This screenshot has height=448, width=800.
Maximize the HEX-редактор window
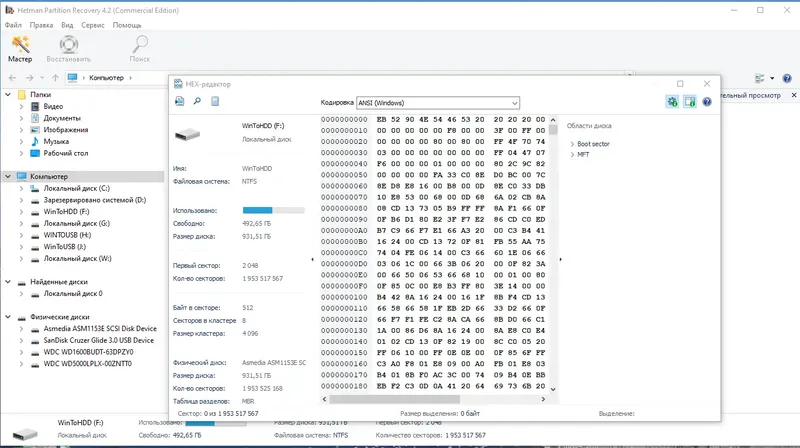680,84
